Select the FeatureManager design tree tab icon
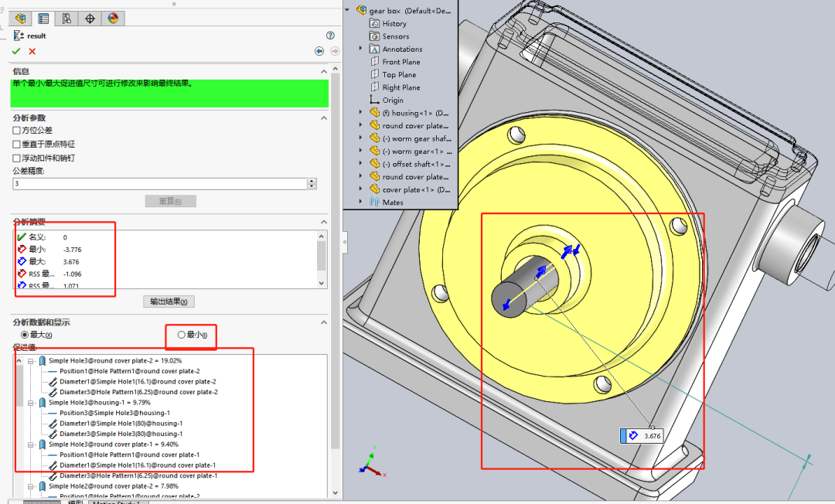This screenshot has height=504, width=835. coord(20,18)
